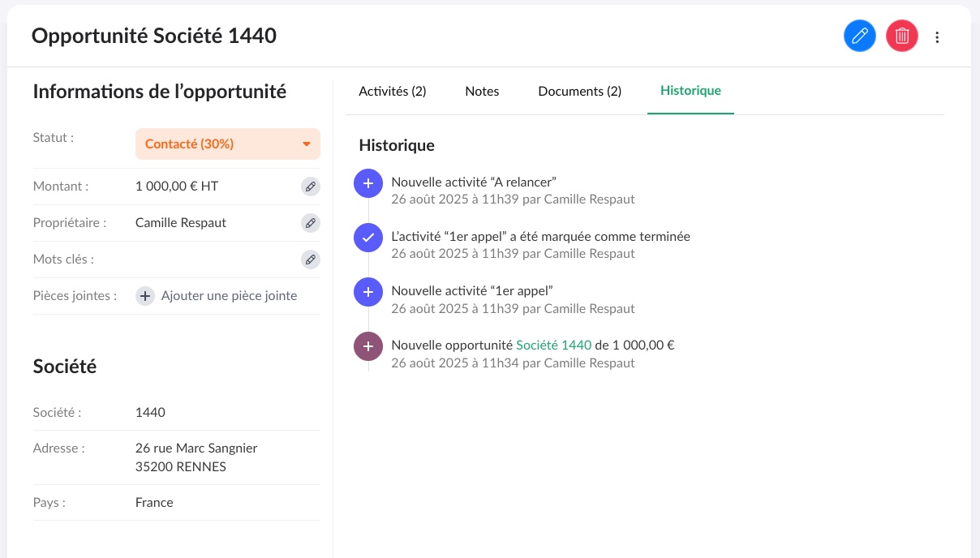Viewport: 980px width, 558px height.
Task: Edit the Propriétaire field via pencil icon
Action: click(x=310, y=223)
